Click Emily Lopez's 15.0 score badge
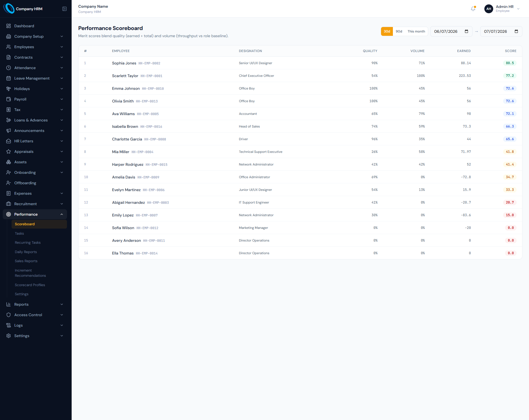 click(510, 215)
